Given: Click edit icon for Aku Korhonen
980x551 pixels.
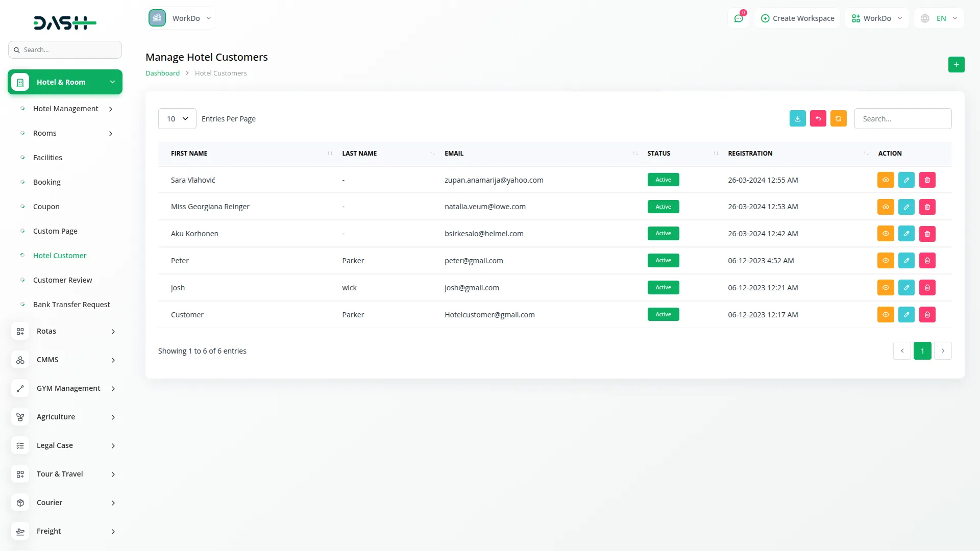Looking at the screenshot, I should 906,234.
